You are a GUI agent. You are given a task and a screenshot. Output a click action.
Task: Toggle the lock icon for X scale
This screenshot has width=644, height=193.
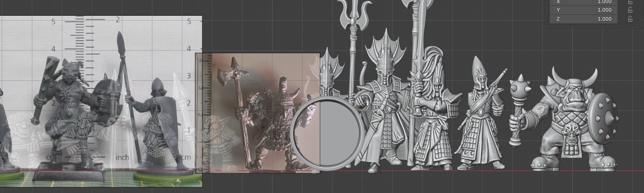click(630, 2)
